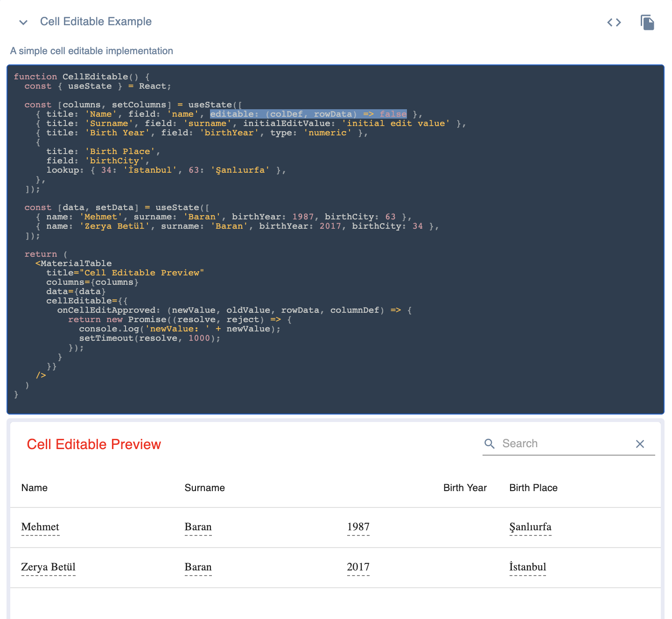Copy the example code with the copy icon
This screenshot has width=672, height=619.
[x=648, y=22]
